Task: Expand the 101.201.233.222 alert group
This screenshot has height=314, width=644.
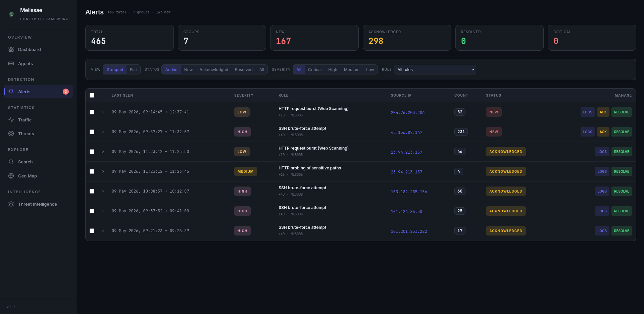Action: [x=103, y=231]
